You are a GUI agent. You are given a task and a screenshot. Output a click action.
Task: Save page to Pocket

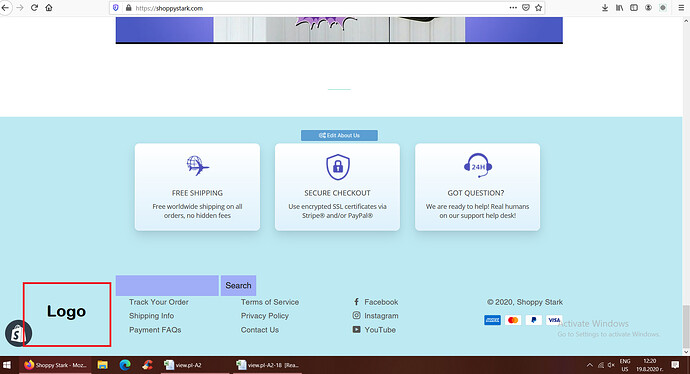pyautogui.click(x=525, y=8)
